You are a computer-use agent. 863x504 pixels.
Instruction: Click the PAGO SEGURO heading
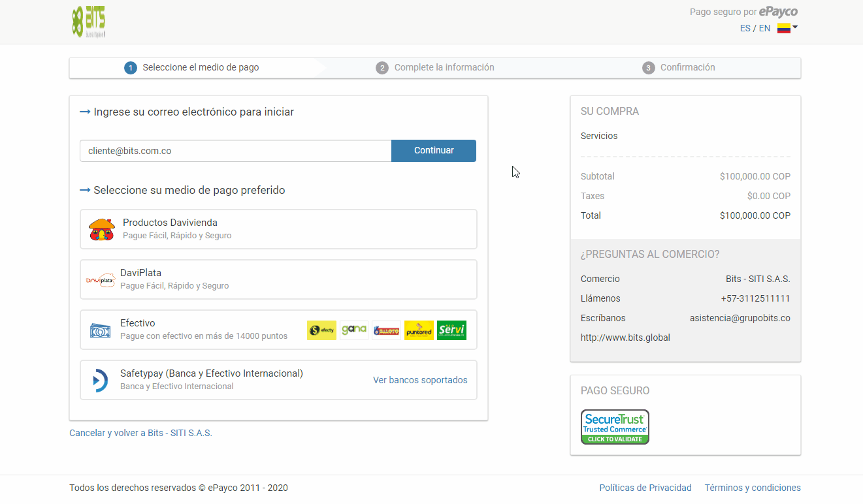coord(615,391)
